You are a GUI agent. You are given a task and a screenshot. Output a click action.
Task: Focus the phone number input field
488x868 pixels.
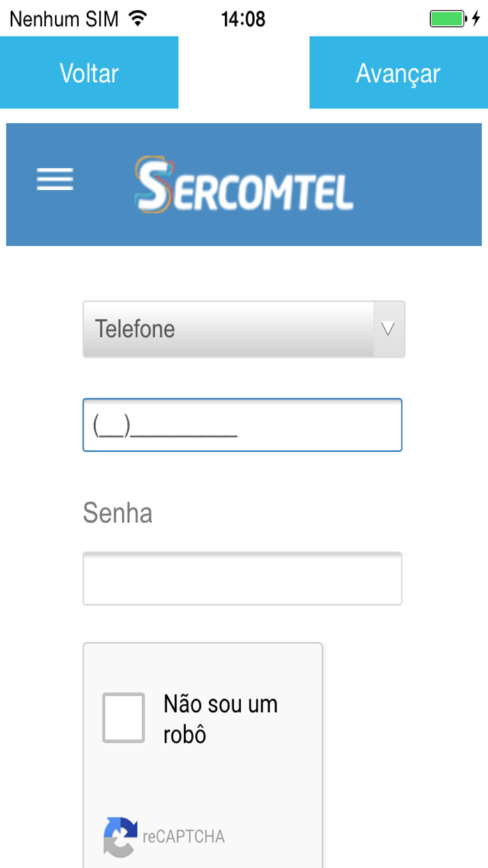tap(243, 425)
